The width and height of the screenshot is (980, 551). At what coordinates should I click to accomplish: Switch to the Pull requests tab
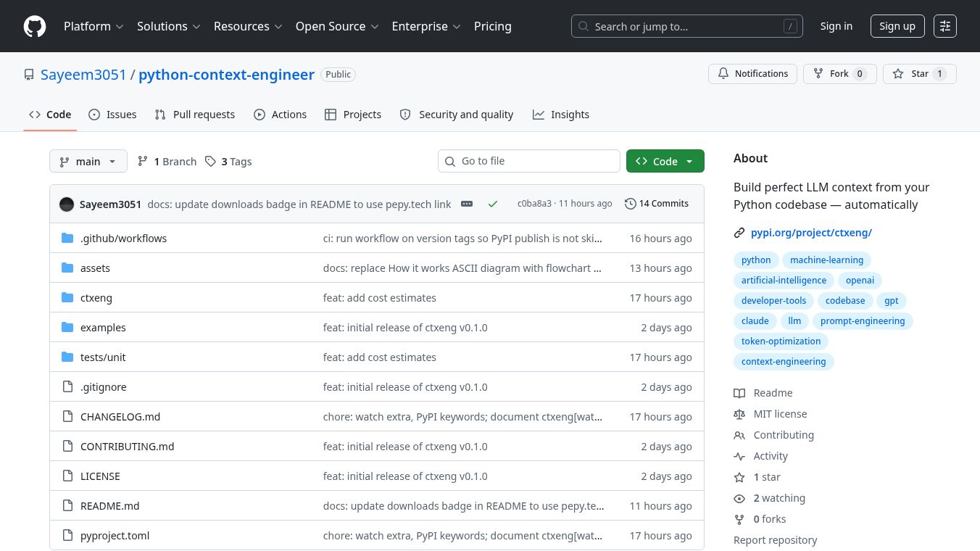195,115
